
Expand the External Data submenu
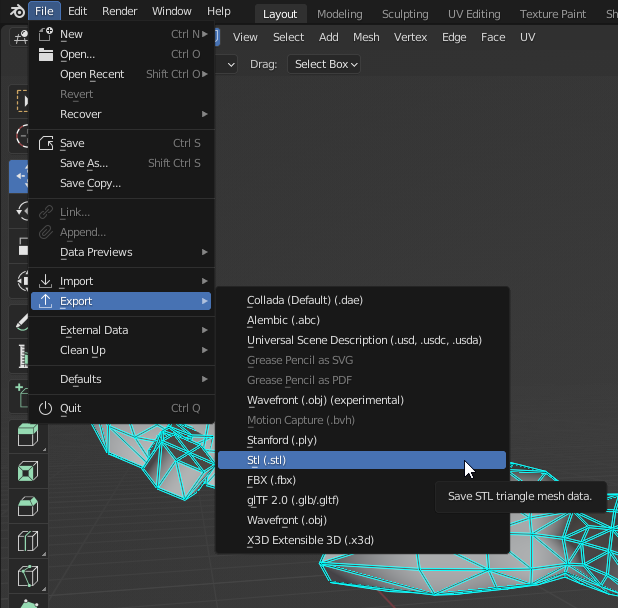coord(121,330)
